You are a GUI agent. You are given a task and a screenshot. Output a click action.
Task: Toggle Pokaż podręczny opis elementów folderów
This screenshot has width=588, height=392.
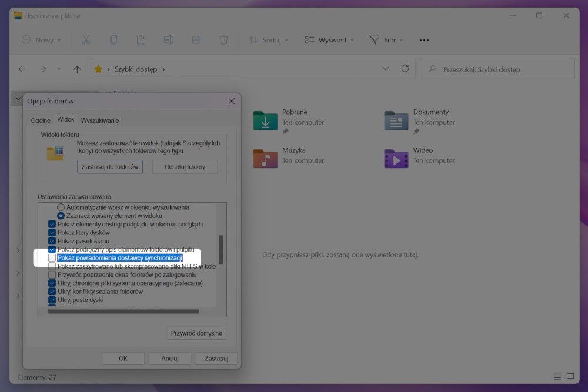[x=52, y=250]
